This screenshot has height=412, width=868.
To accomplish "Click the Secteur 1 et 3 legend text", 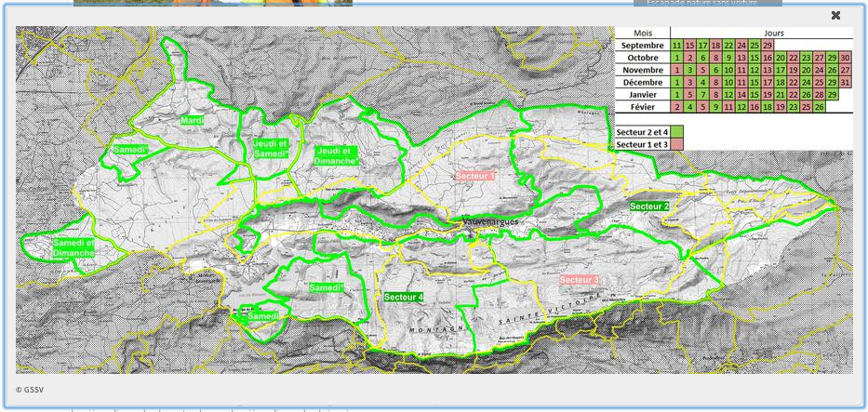I will click(x=642, y=144).
